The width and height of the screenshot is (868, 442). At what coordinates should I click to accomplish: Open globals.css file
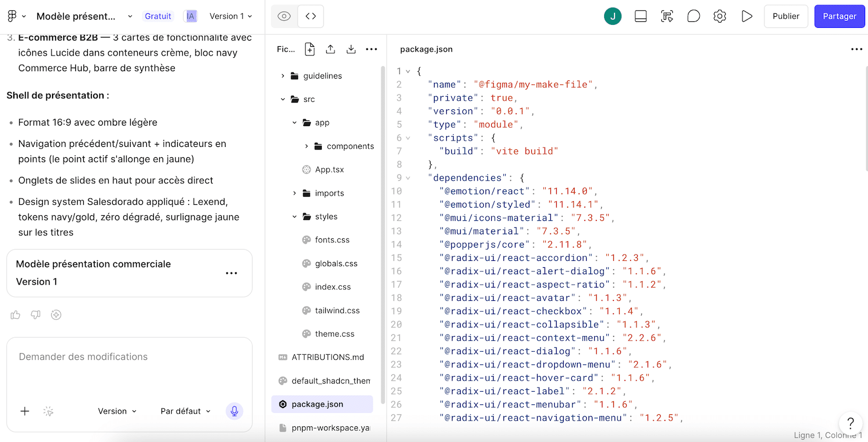point(336,263)
